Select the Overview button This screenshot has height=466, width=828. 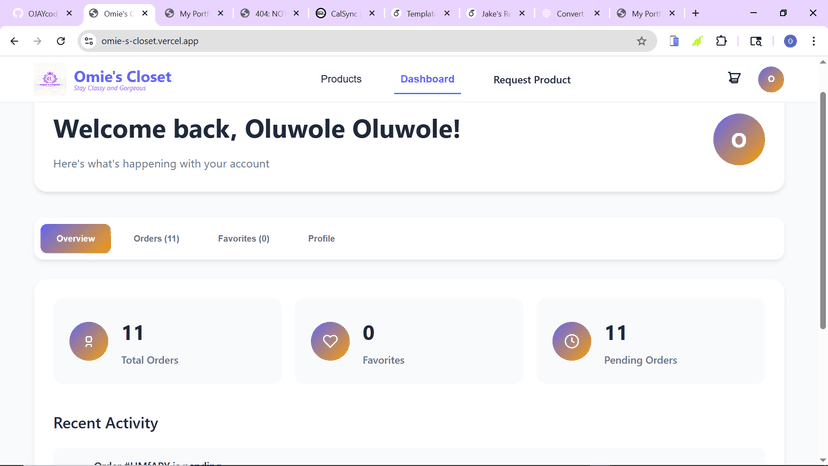(76, 239)
